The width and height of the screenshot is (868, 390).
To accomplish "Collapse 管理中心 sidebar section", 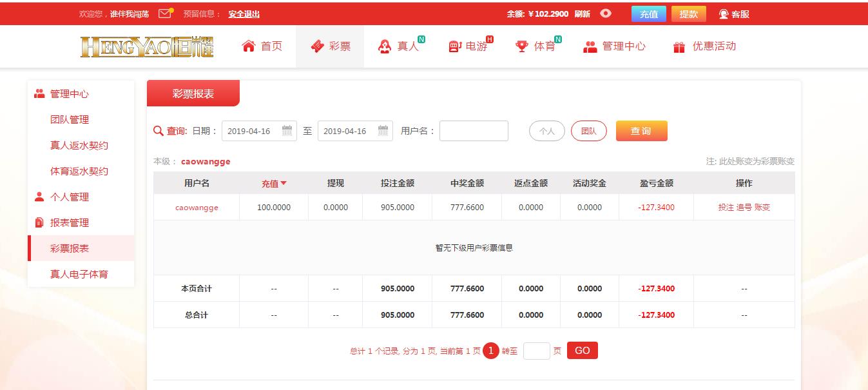I will [70, 93].
